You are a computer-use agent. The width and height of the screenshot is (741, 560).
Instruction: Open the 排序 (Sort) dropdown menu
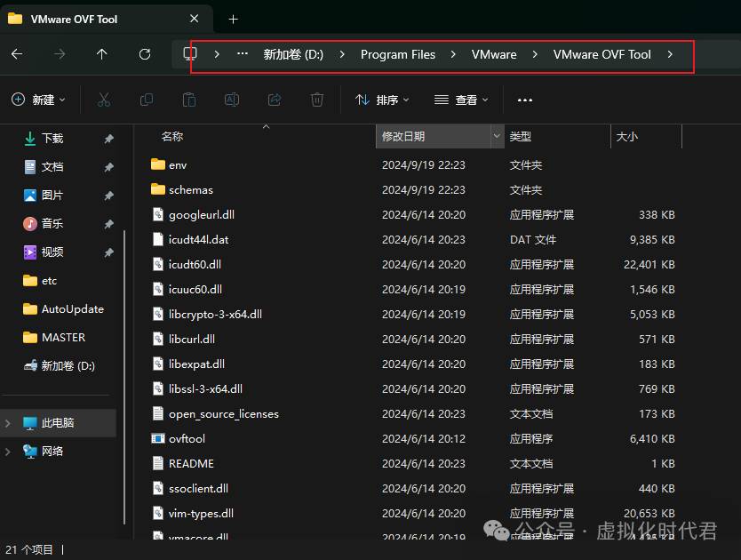pos(382,100)
